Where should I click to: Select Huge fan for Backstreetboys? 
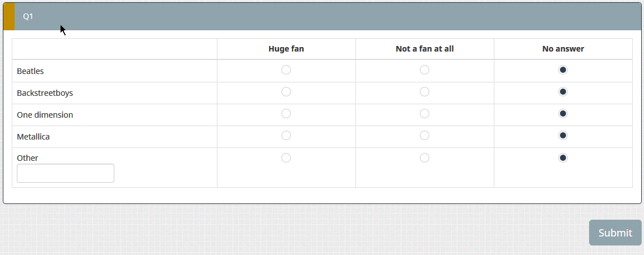tap(286, 92)
